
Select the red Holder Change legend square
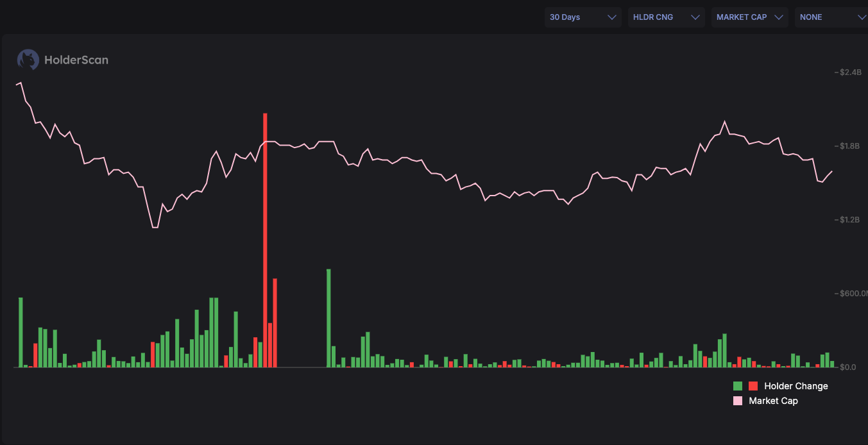pos(752,386)
